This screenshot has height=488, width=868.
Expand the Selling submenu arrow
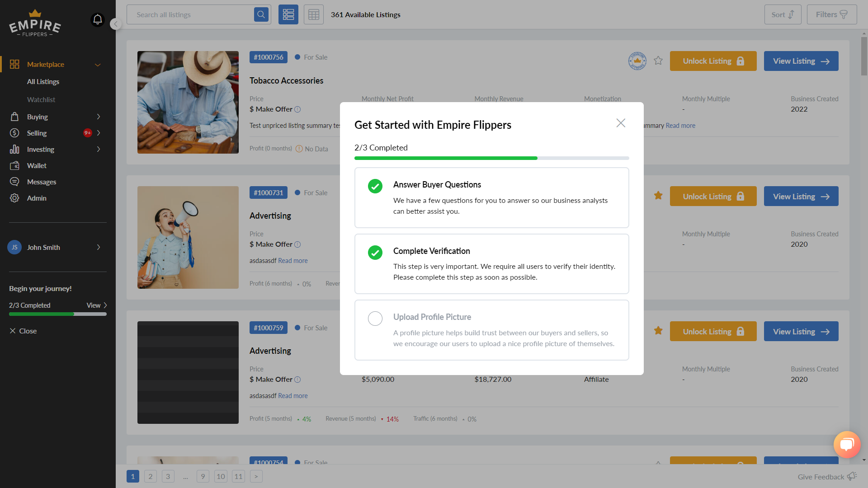99,133
